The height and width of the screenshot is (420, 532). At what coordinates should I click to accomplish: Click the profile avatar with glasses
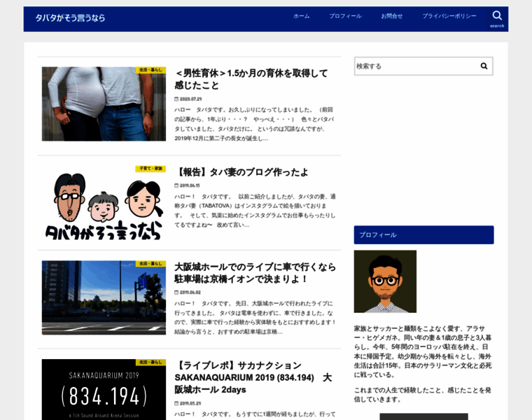[x=385, y=281]
